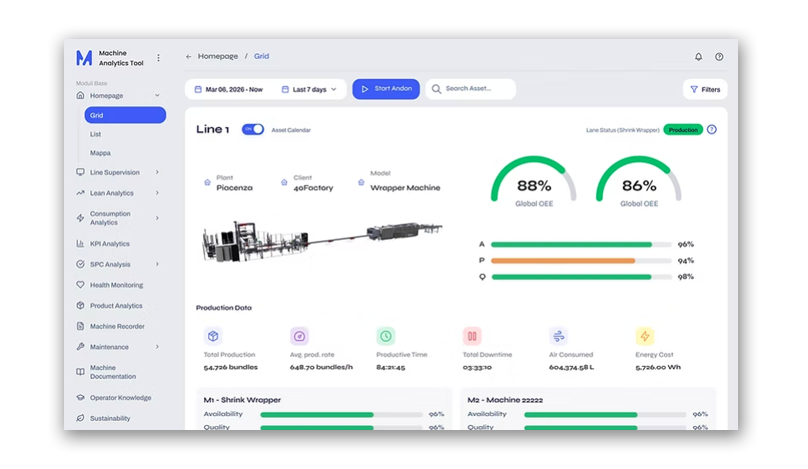
Task: Expand Maintenance submenu chevron
Action: coord(157,347)
